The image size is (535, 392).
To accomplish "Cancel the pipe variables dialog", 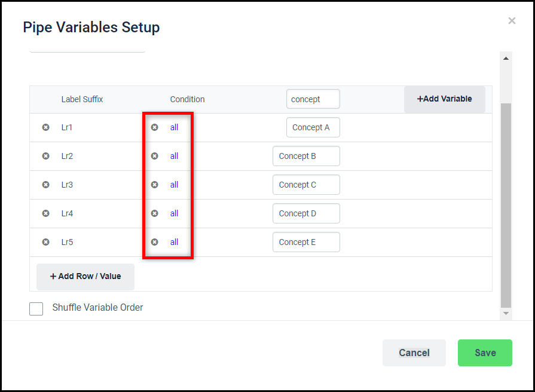I will [414, 353].
